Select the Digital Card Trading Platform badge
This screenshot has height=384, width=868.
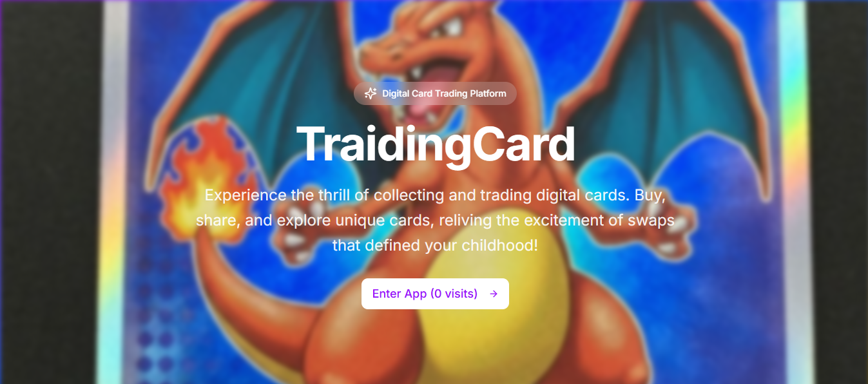click(435, 93)
